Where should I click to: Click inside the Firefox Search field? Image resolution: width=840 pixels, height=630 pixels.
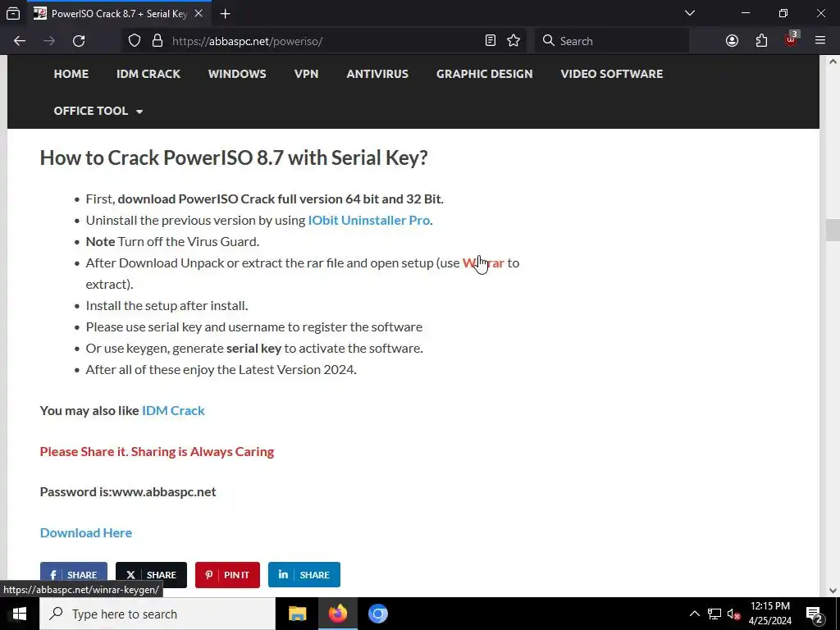612,41
